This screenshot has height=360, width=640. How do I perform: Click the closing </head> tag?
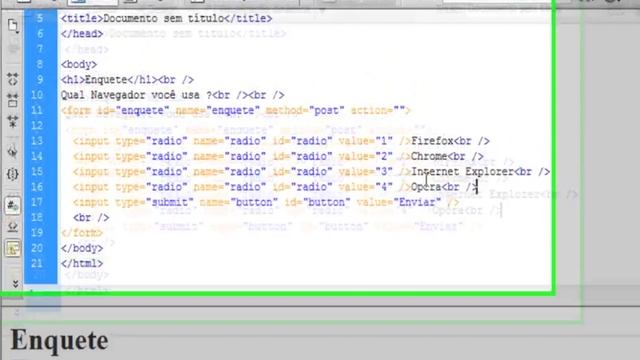point(82,34)
